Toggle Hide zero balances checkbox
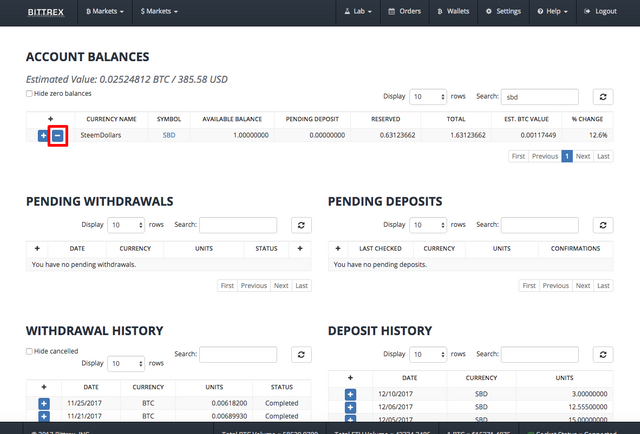Image resolution: width=640 pixels, height=434 pixels. pyautogui.click(x=29, y=93)
